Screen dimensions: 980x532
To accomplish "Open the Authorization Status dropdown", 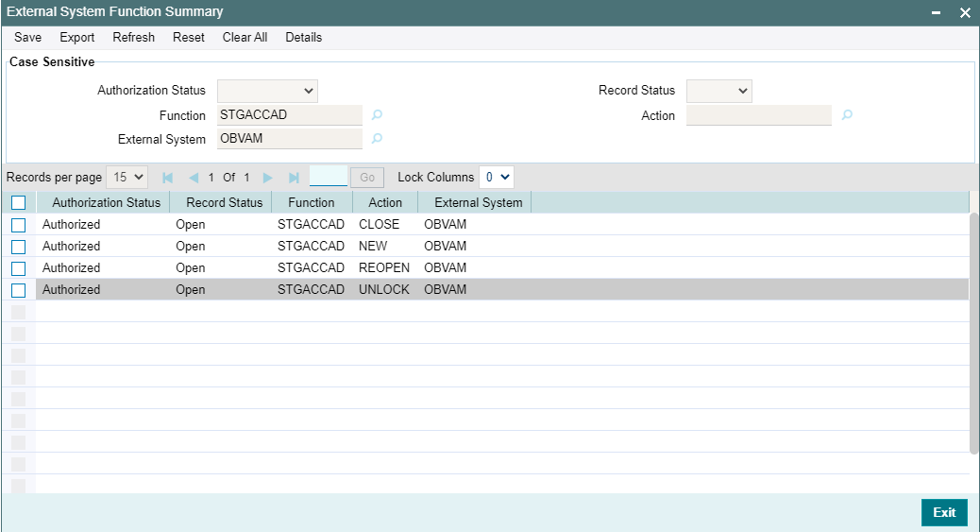I will (267, 91).
